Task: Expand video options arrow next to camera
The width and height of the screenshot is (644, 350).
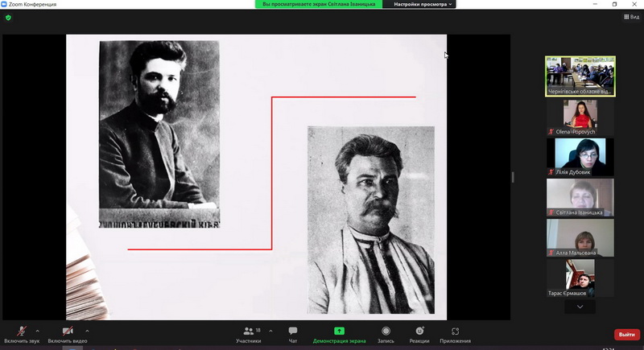Action: coord(87,330)
